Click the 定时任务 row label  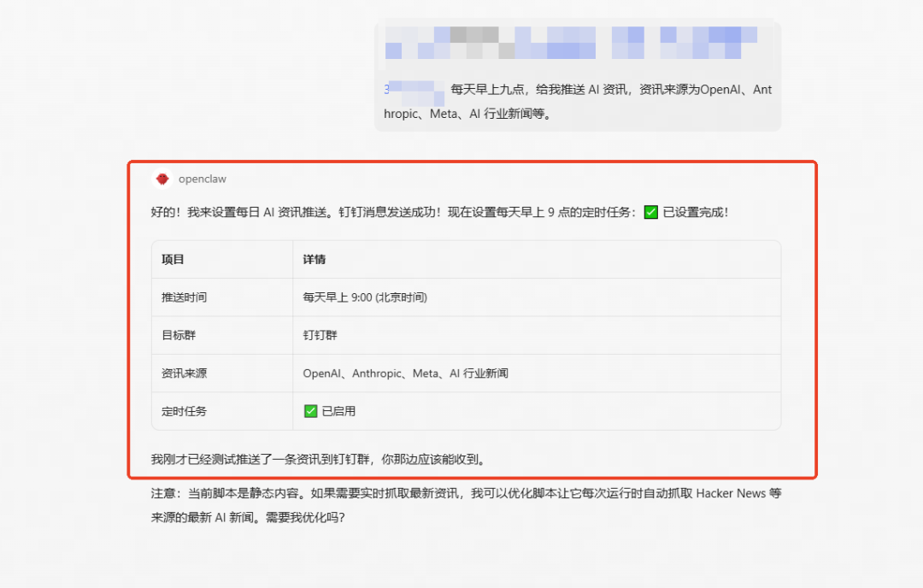(x=185, y=411)
